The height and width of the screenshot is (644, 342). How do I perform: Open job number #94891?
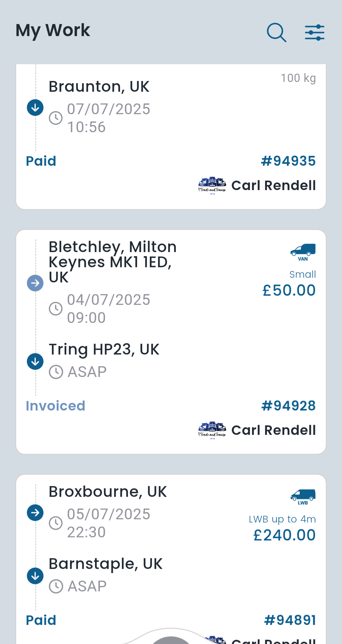click(x=290, y=620)
